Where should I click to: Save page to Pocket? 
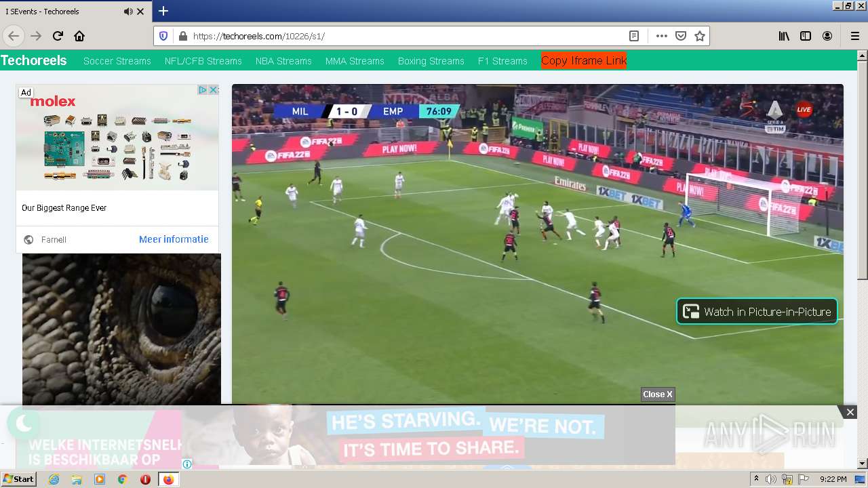coord(681,36)
